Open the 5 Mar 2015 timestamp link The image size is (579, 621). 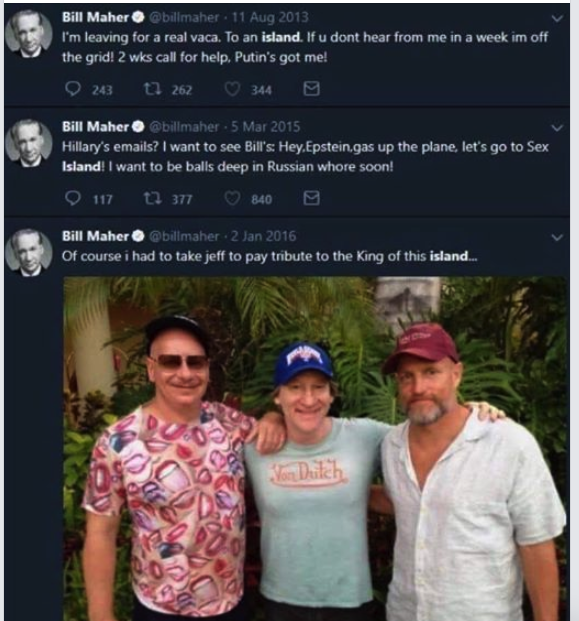265,127
